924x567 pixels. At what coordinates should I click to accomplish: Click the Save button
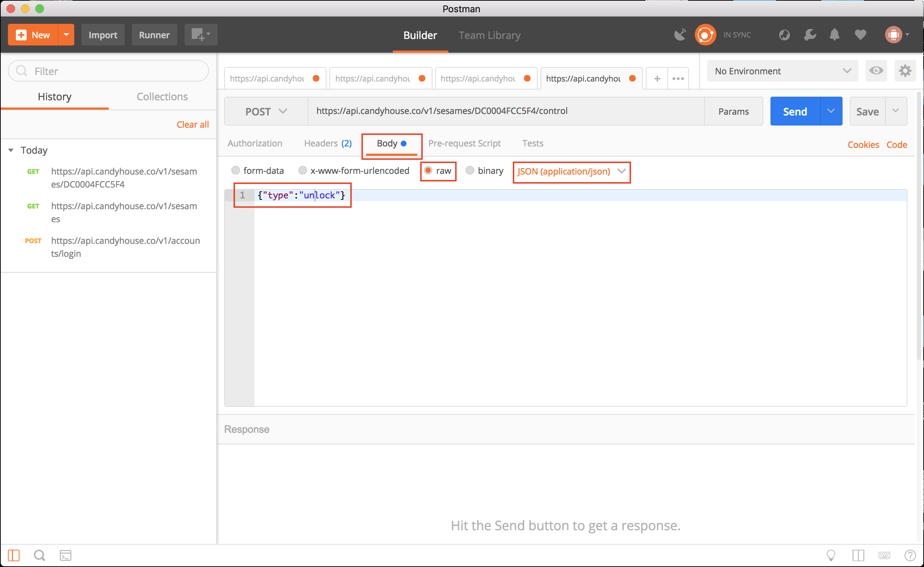tap(867, 111)
